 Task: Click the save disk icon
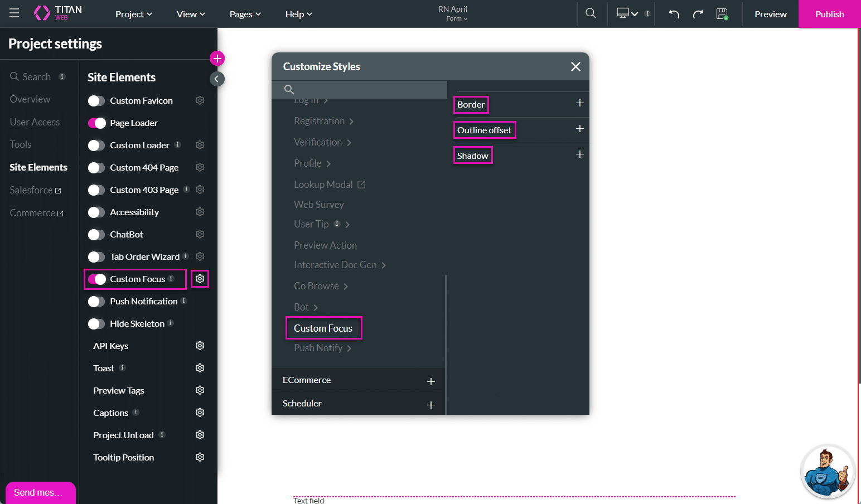click(x=722, y=14)
